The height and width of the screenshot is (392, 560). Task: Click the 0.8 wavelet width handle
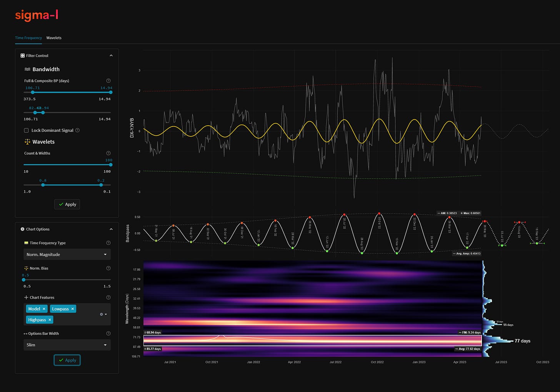coord(43,185)
